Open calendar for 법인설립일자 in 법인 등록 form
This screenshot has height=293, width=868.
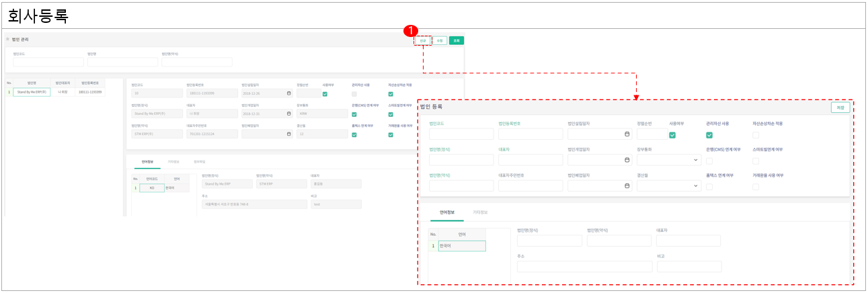coord(627,134)
